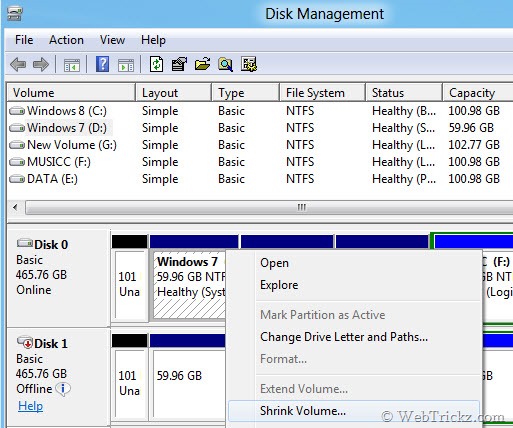Sort by the Type column header
This screenshot has width=513, height=428.
pos(245,92)
